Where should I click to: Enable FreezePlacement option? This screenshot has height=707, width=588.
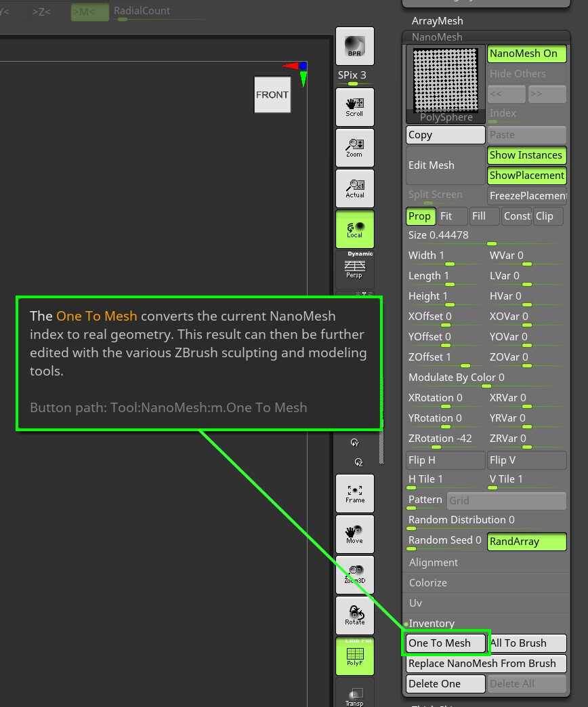[527, 196]
